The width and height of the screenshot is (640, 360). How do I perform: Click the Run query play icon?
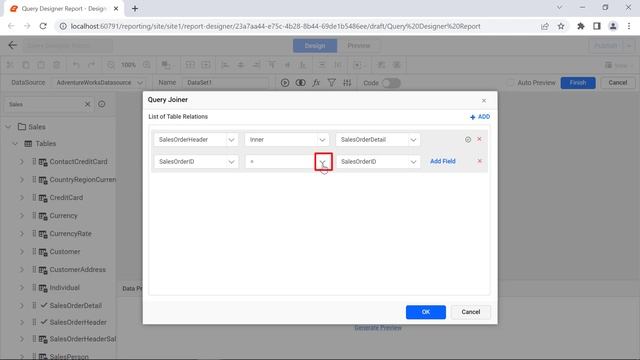point(285,83)
